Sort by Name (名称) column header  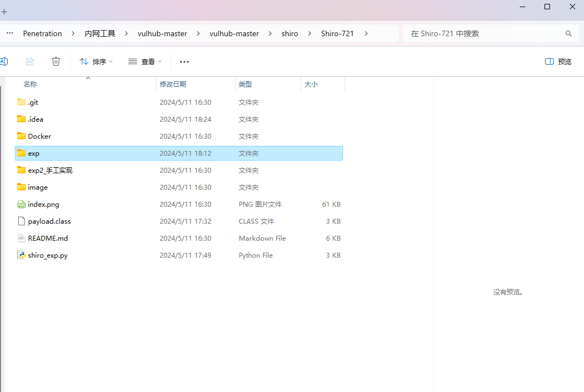(x=30, y=84)
